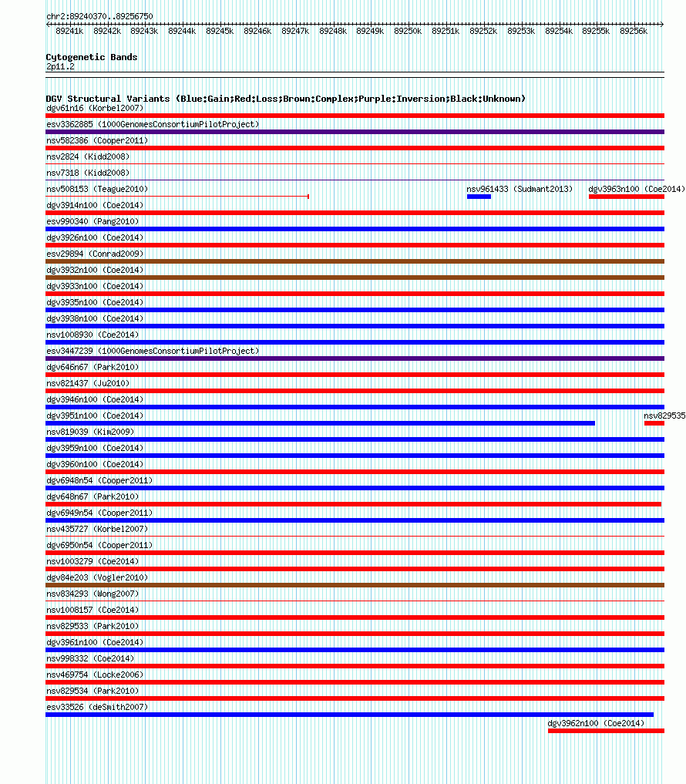Click the dgv3959n100 (Coe2014) label

point(95,448)
